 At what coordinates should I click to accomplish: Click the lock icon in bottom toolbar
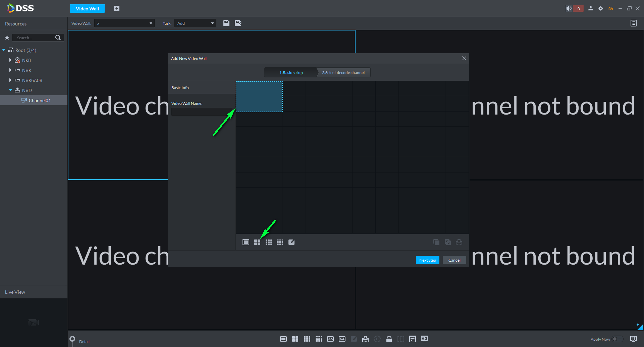click(389, 339)
